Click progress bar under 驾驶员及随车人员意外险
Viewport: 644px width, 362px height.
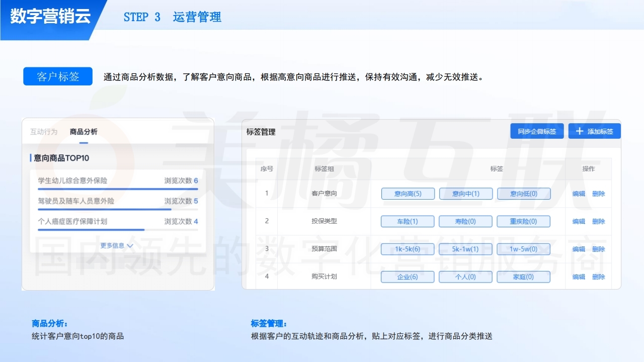118,209
